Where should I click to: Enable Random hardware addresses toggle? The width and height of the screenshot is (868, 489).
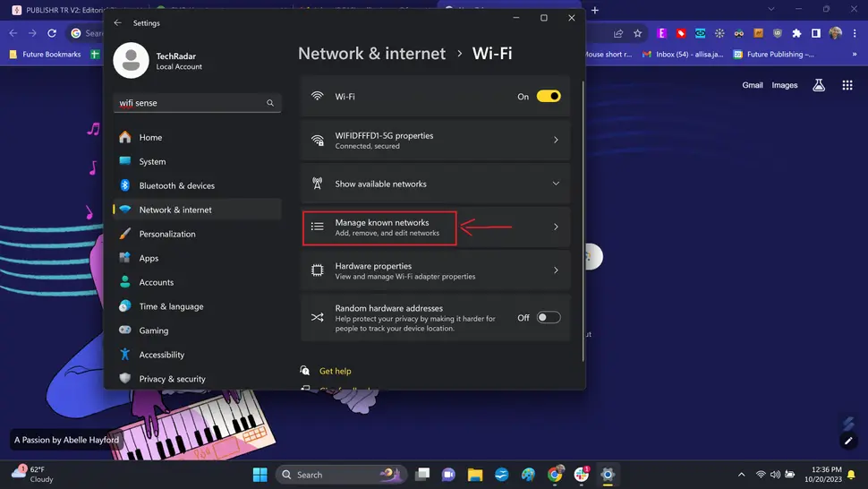tap(549, 317)
